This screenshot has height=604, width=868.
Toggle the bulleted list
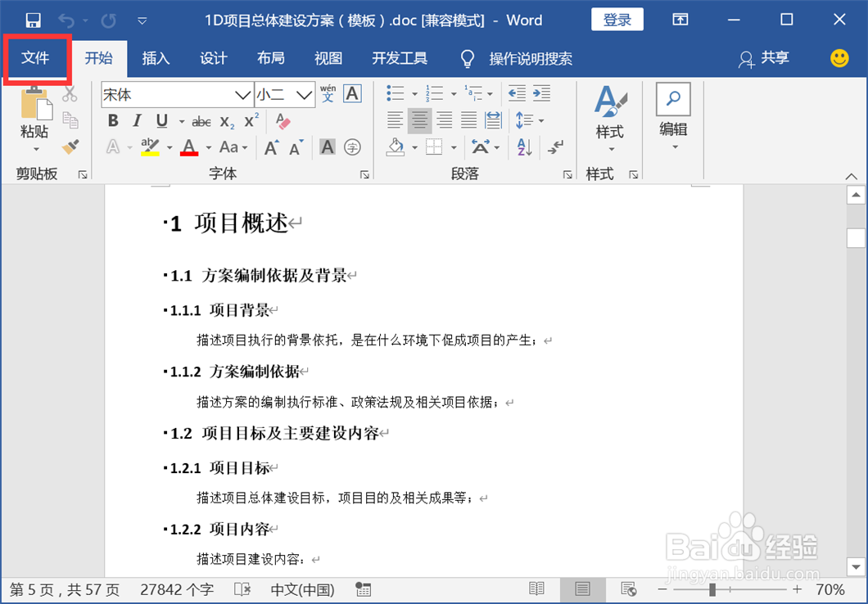point(394,93)
